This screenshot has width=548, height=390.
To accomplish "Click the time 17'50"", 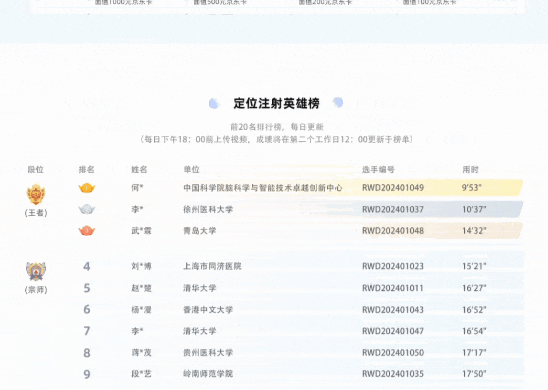I will tap(474, 374).
